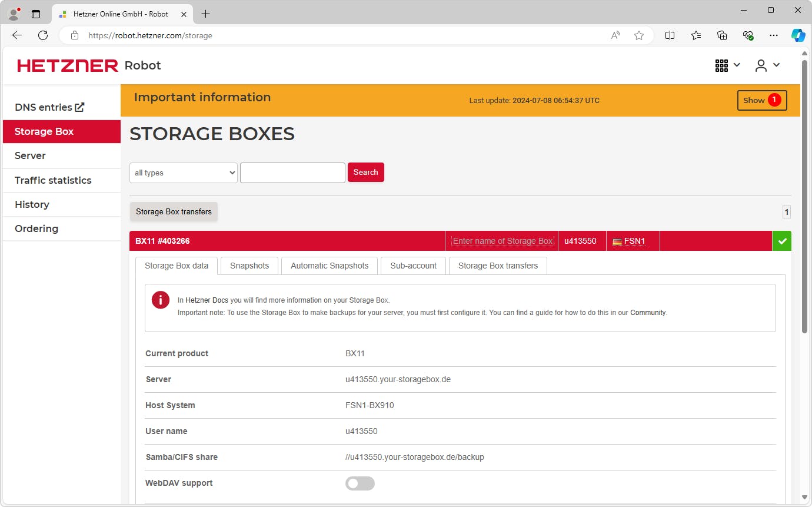This screenshot has height=507, width=812.
Task: Open the browser profile avatar
Action: pos(14,14)
